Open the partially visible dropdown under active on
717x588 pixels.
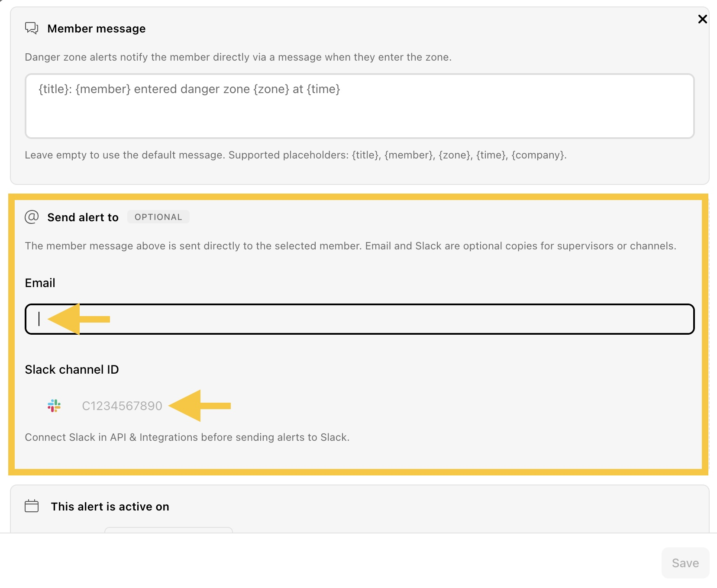click(169, 530)
